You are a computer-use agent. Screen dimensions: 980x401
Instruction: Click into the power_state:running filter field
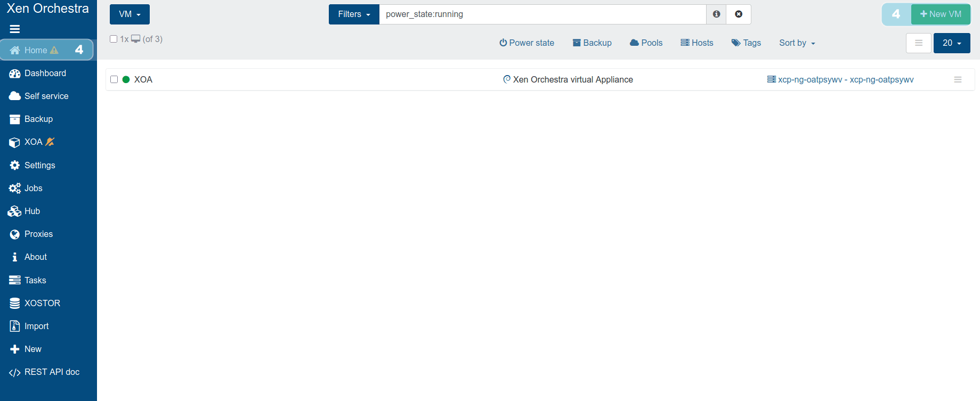(542, 14)
